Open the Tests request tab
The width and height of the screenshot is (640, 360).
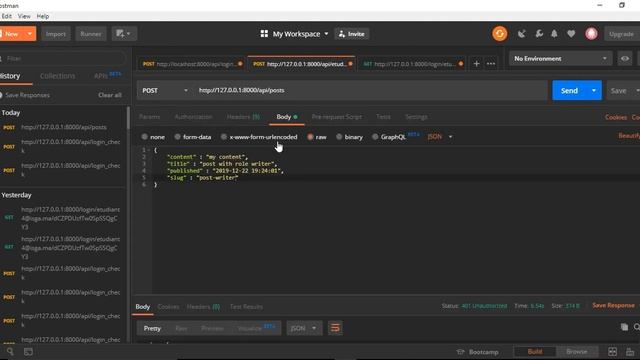click(x=383, y=117)
